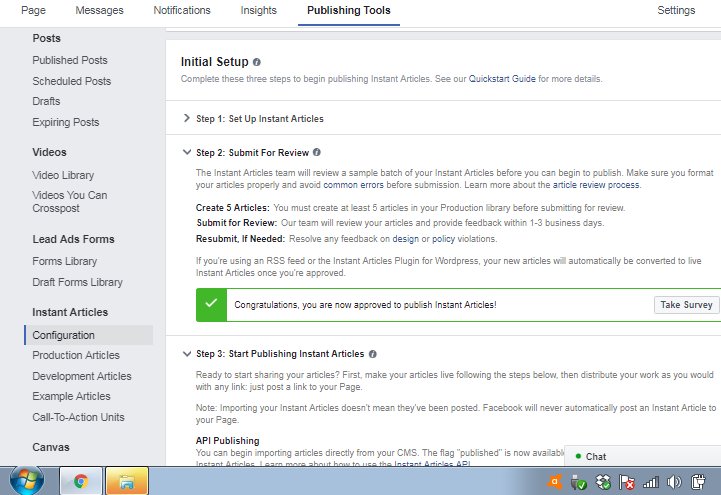Click the power plug tray icon
Screen dimensions: 721x495
698,482
